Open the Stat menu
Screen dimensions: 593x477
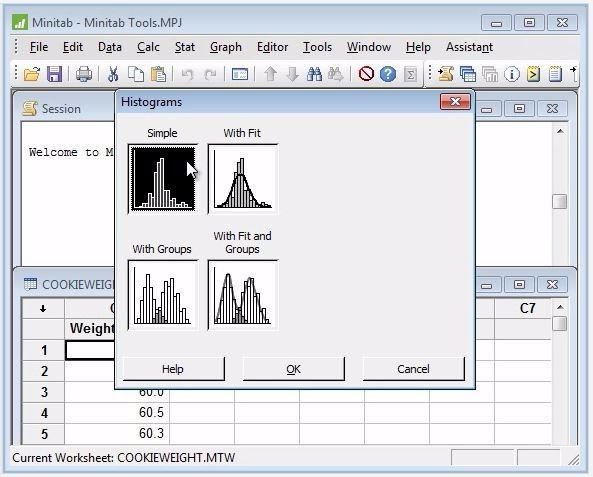pyautogui.click(x=185, y=47)
